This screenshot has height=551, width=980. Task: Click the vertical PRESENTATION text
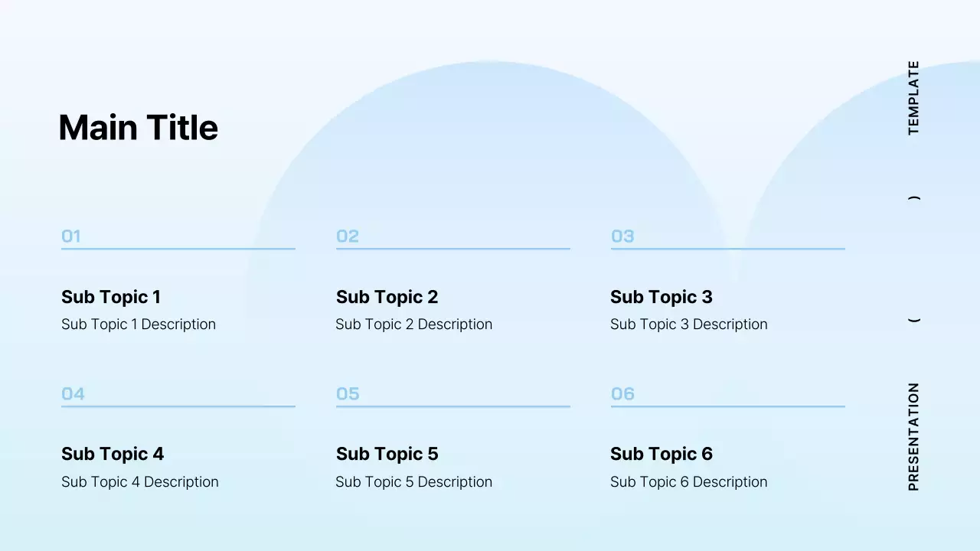(x=913, y=437)
